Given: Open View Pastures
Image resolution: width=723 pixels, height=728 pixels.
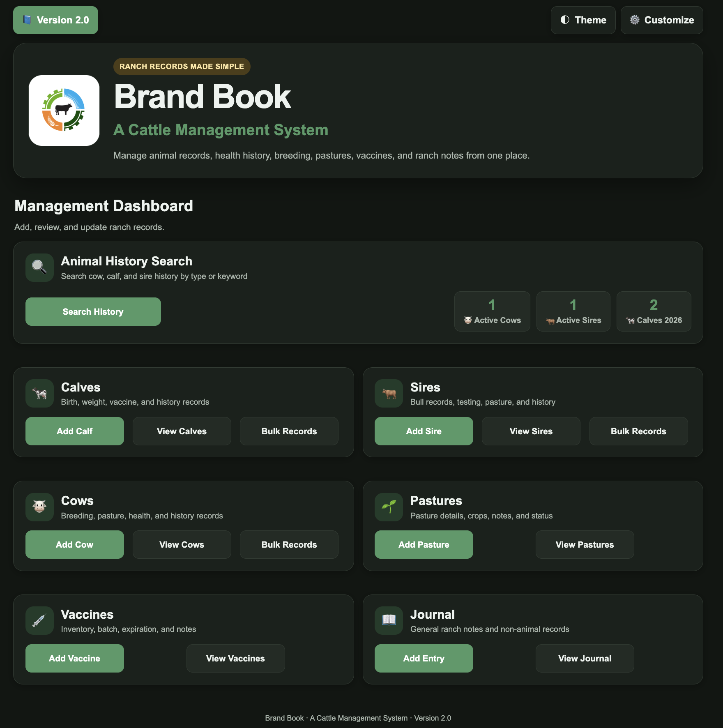Looking at the screenshot, I should click(x=585, y=545).
